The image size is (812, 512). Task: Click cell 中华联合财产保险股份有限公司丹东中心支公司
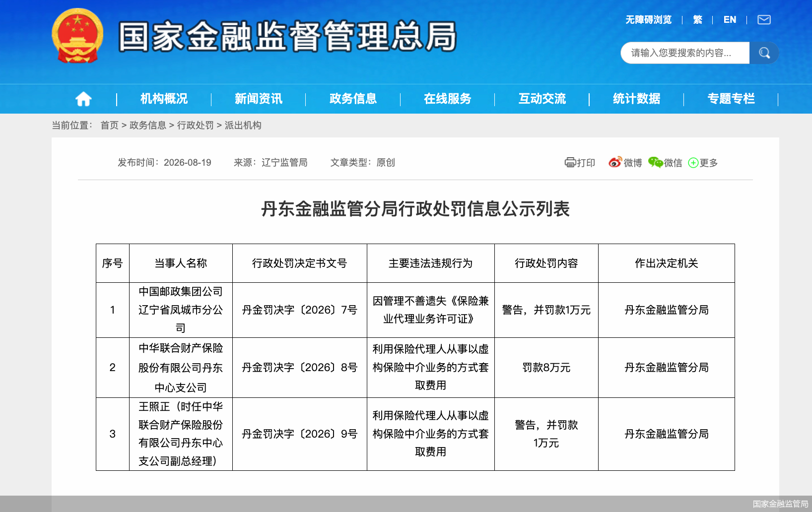pyautogui.click(x=181, y=368)
